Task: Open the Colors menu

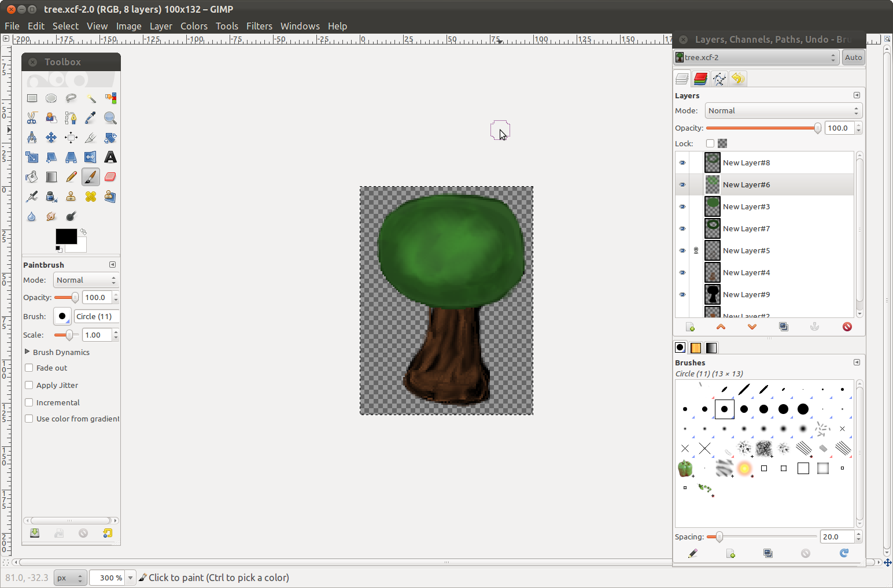Action: coord(194,26)
